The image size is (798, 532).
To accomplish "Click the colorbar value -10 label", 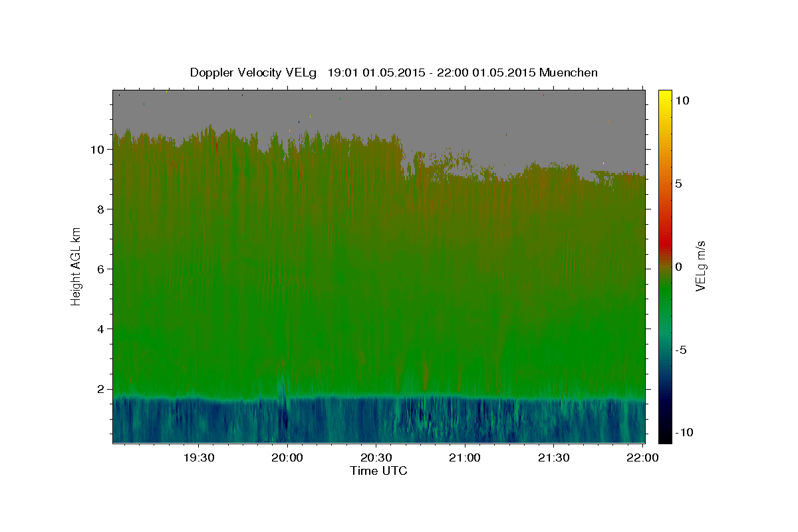I will coord(684,432).
